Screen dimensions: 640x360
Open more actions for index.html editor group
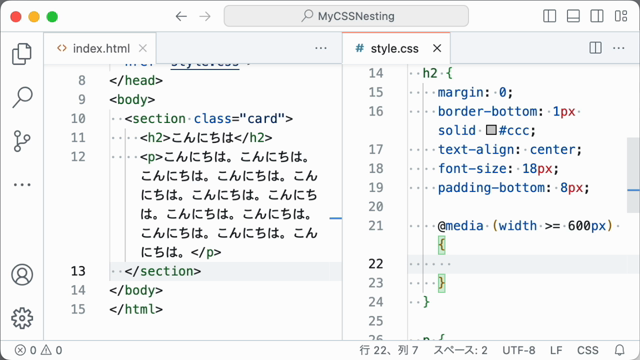click(x=321, y=48)
